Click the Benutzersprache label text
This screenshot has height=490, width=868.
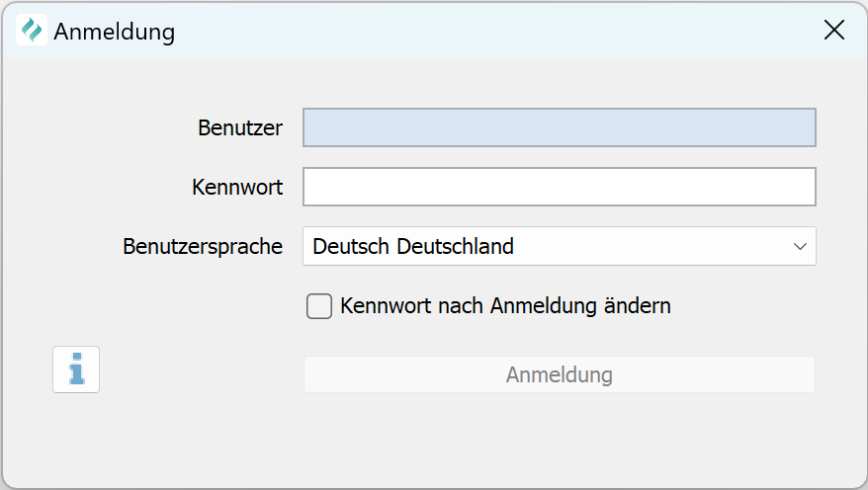[203, 246]
